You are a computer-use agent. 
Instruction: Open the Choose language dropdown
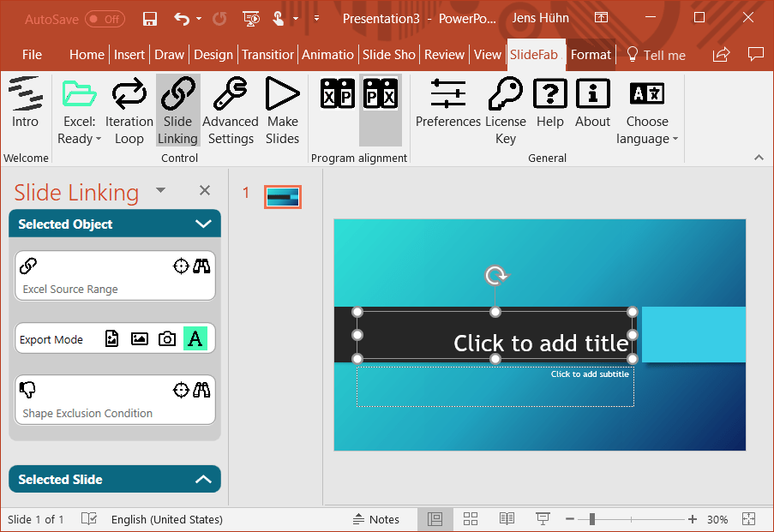tap(646, 110)
